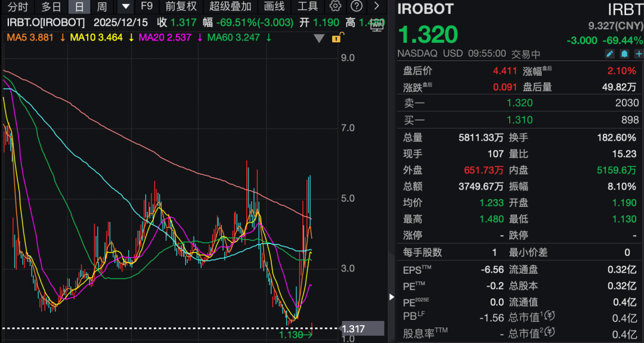Open the 前复权 adjustment option
This screenshot has height=343, width=644.
pyautogui.click(x=181, y=6)
